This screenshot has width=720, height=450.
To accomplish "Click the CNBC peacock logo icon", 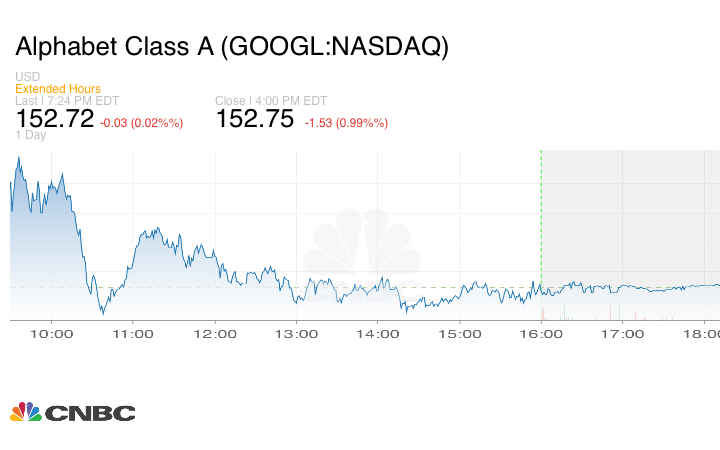I will pos(25,412).
